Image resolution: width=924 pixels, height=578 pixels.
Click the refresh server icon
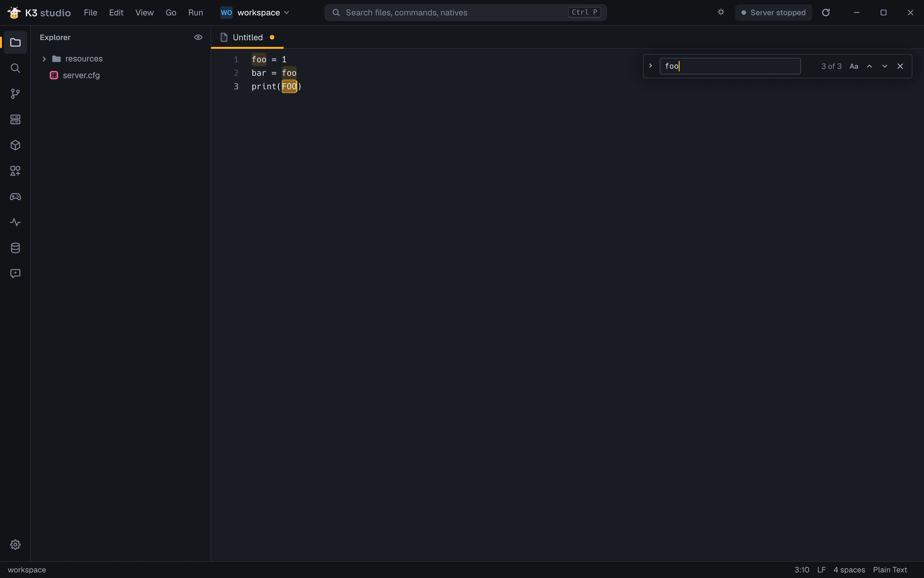pos(826,13)
